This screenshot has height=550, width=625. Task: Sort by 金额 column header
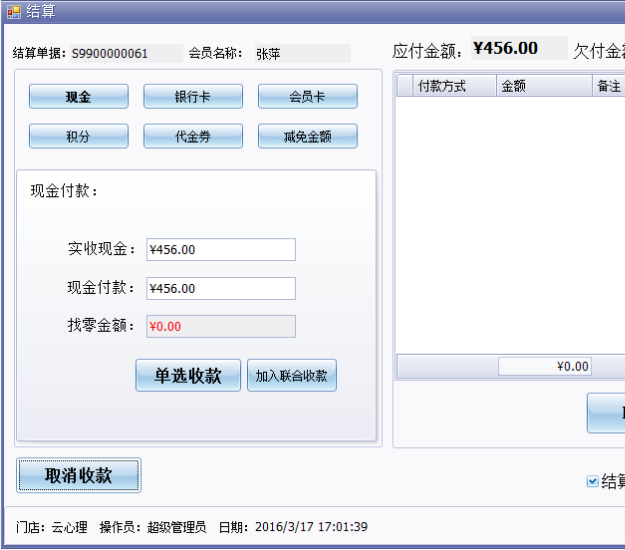(544, 86)
